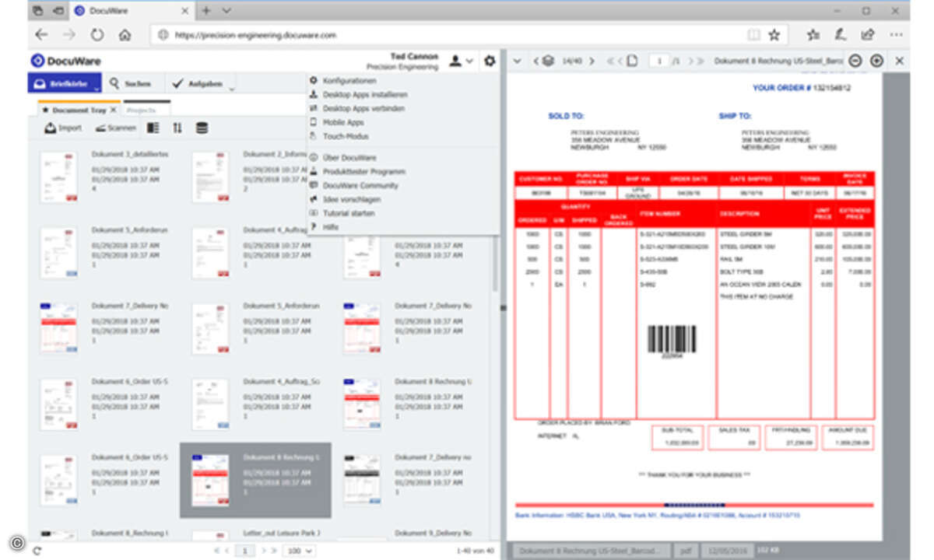The image size is (934, 560).
Task: Expand the Briefkörbe dropdown arrow
Action: coord(98,89)
